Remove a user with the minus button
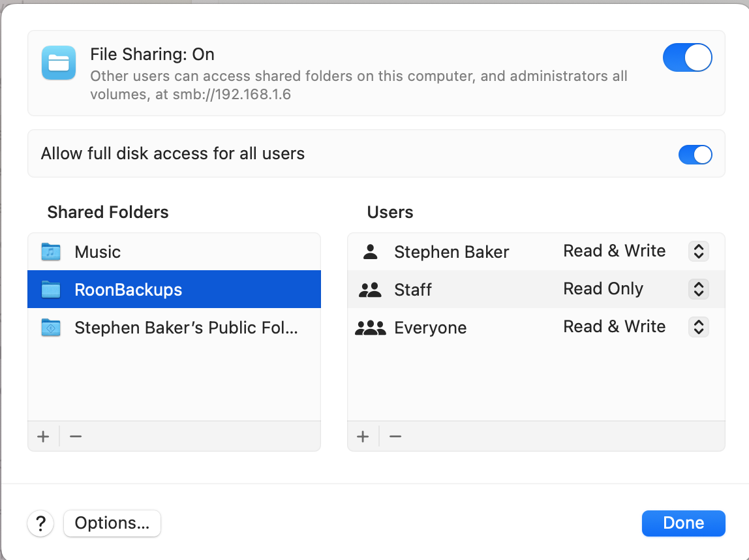Screen dimensions: 749x560 pyautogui.click(x=395, y=436)
